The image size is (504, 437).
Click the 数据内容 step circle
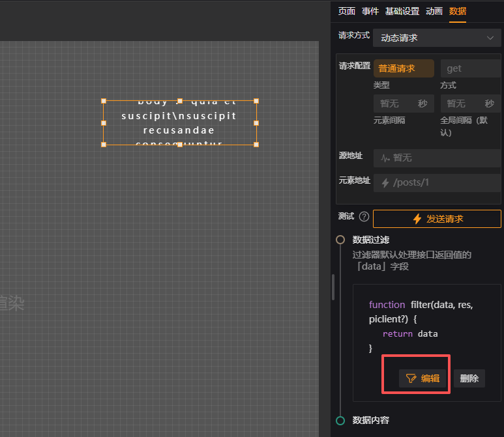pos(340,421)
